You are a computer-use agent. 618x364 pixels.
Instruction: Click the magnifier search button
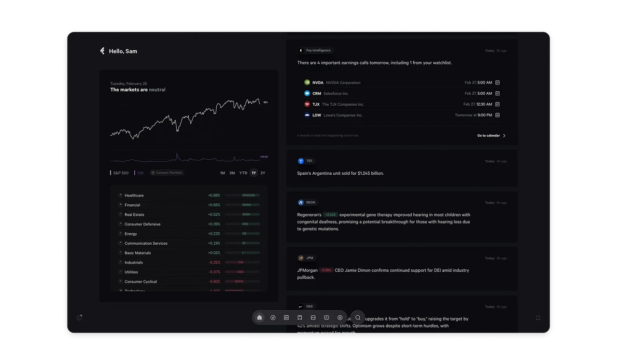point(358,318)
